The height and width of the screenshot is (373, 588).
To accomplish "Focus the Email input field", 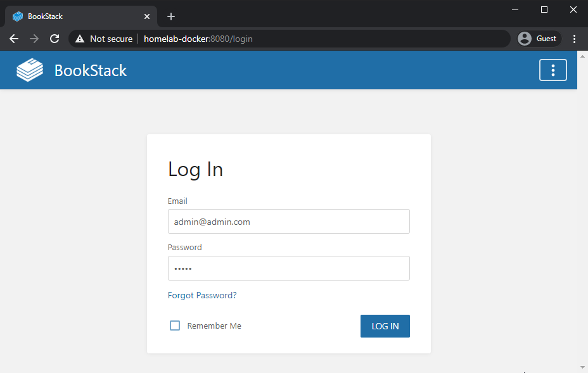I will tap(289, 222).
